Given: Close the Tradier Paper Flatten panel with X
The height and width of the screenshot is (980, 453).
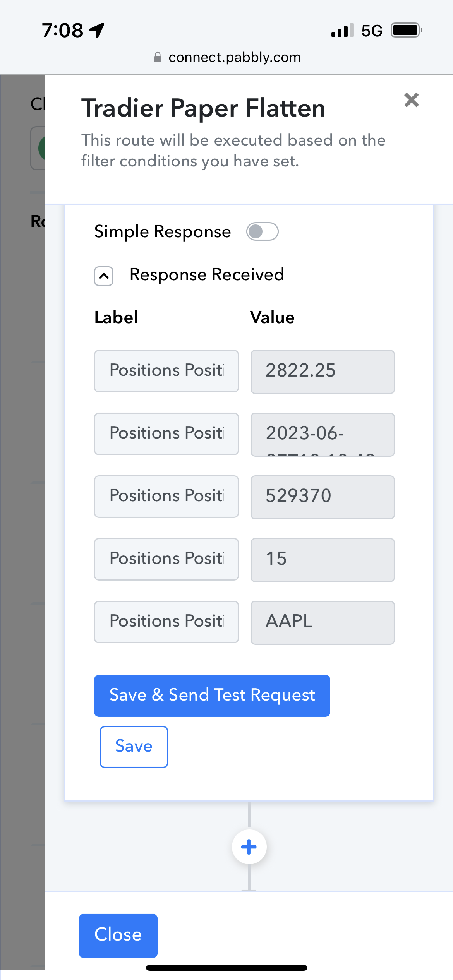Looking at the screenshot, I should tap(411, 100).
